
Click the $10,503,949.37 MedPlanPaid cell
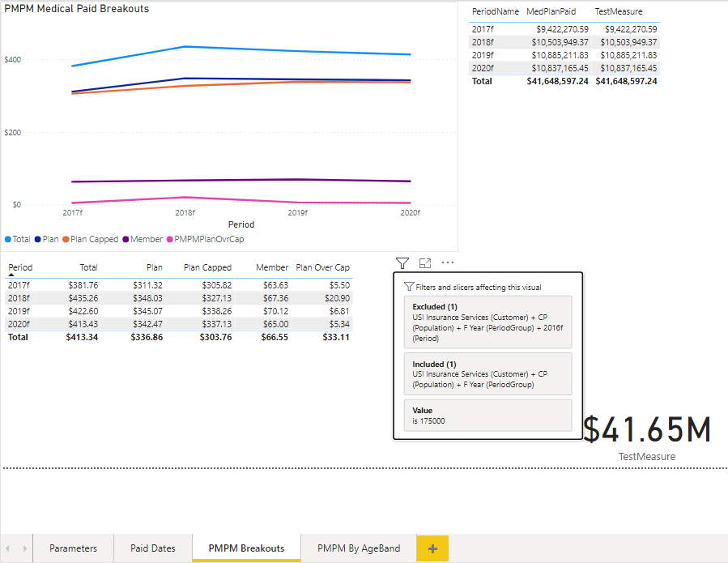560,42
